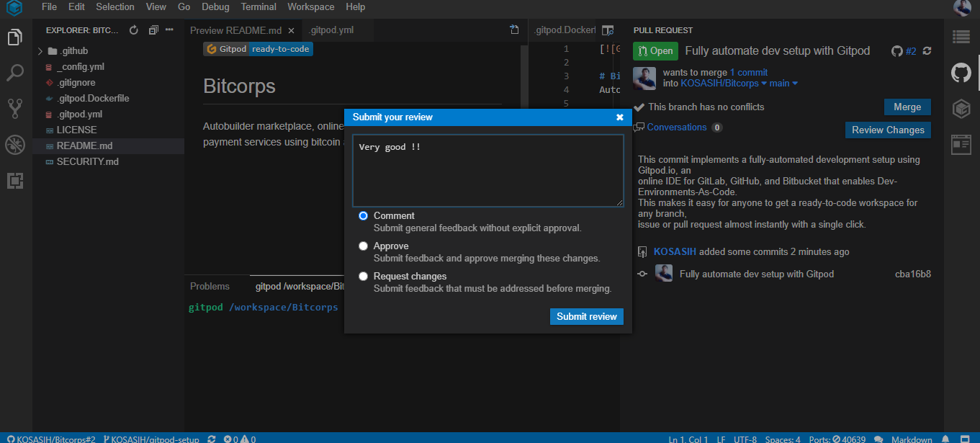Viewport: 980px width, 443px height.
Task: Click Ports: 40639 in status bar
Action: [x=837, y=439]
